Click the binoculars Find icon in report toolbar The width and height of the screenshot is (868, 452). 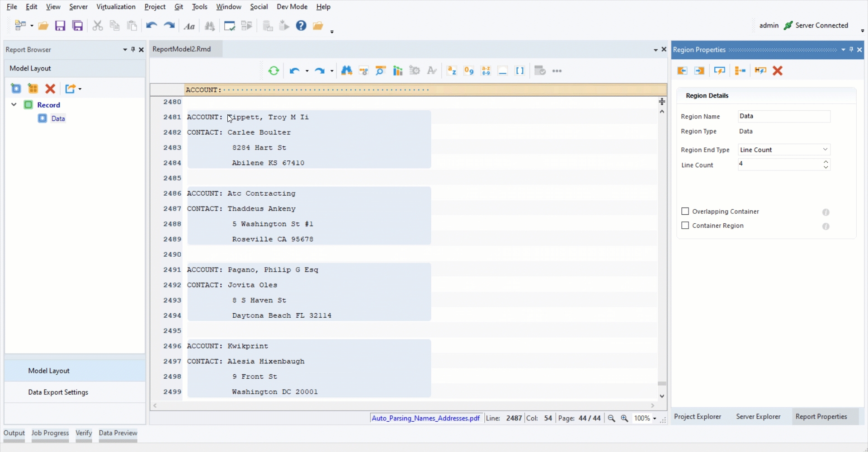347,71
